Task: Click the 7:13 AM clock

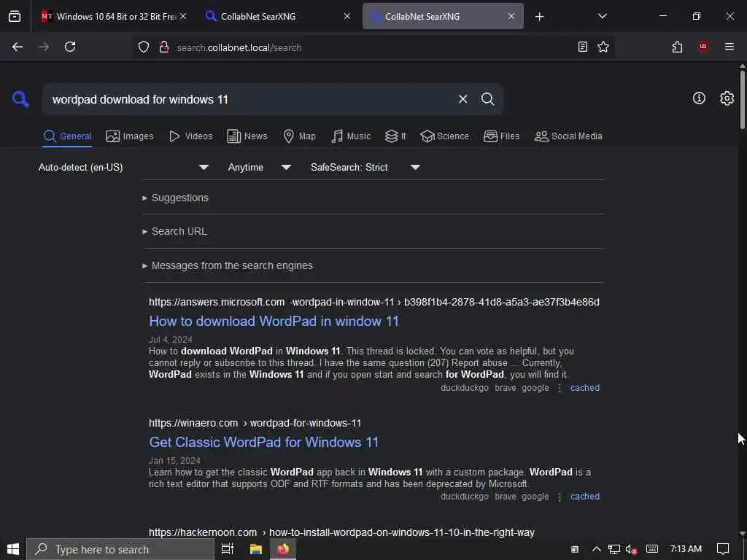Action: point(686,549)
